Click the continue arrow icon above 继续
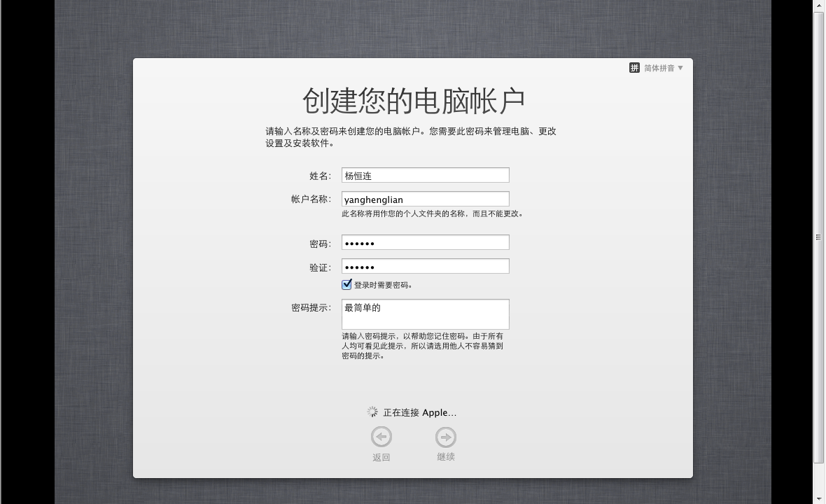This screenshot has width=826, height=504. [446, 437]
